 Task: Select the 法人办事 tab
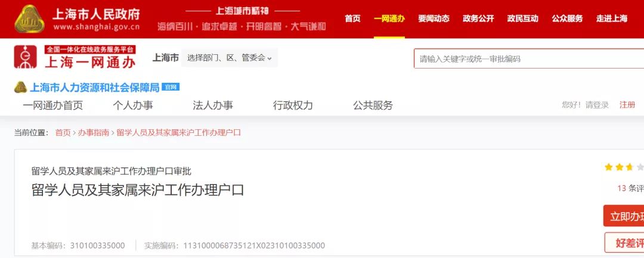[213, 105]
